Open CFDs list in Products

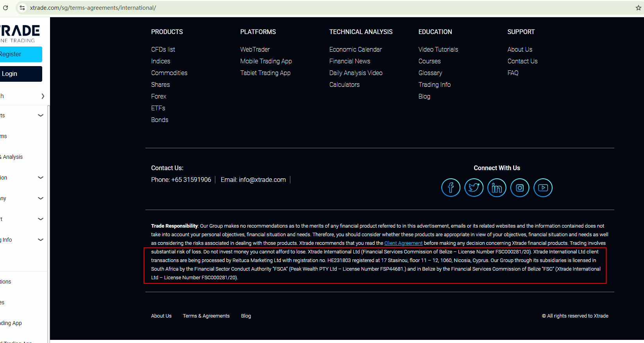point(163,50)
